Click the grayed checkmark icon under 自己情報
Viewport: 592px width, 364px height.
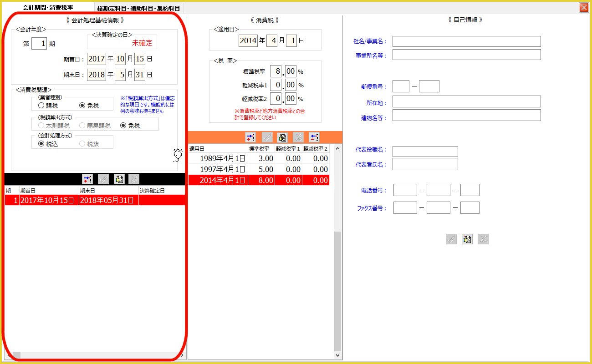(451, 239)
